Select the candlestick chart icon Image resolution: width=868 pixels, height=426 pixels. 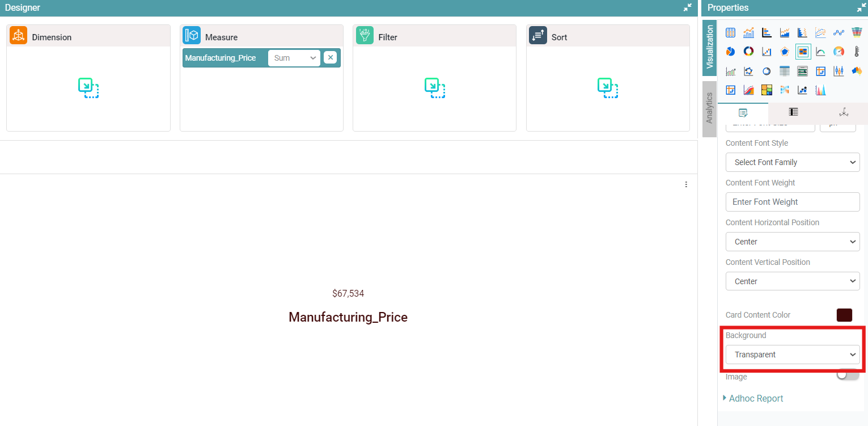click(x=839, y=71)
